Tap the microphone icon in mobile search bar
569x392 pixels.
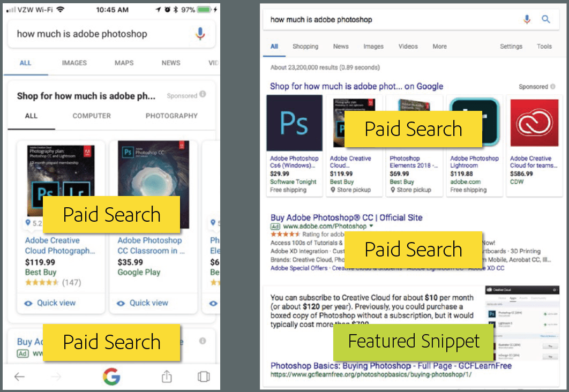[200, 34]
